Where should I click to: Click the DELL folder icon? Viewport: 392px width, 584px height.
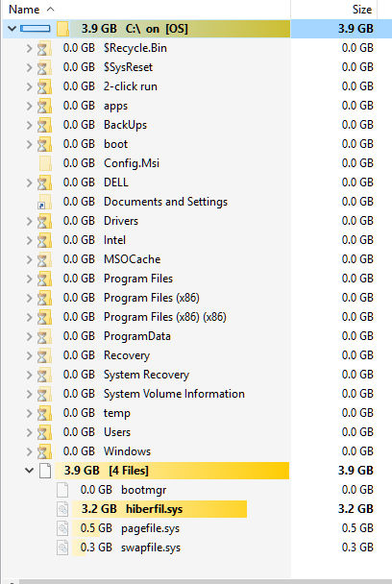point(44,182)
